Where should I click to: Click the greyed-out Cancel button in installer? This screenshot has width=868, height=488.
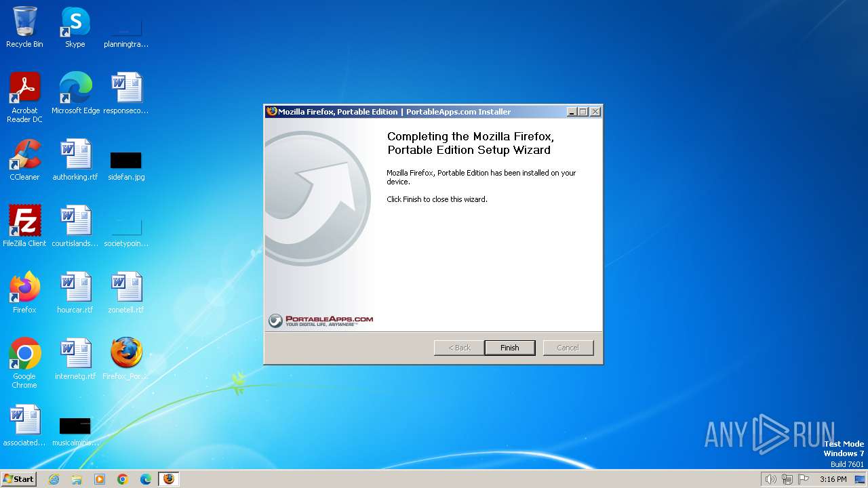tap(568, 348)
